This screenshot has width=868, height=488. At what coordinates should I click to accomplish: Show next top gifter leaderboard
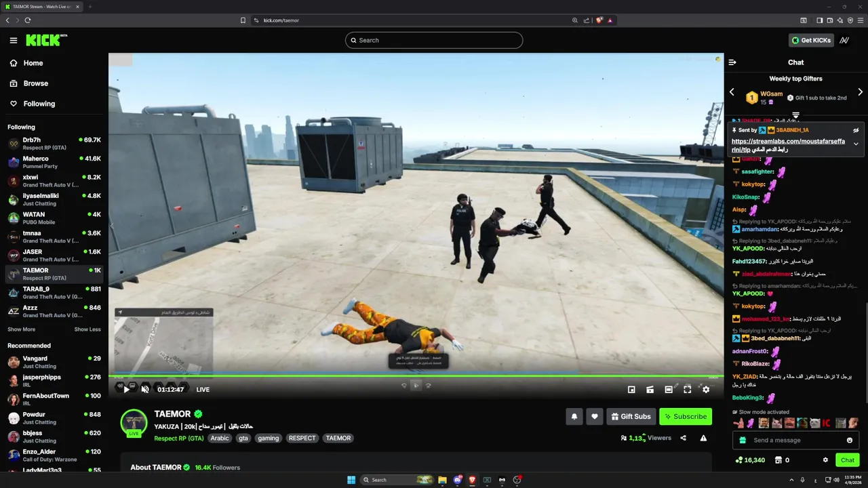[861, 92]
